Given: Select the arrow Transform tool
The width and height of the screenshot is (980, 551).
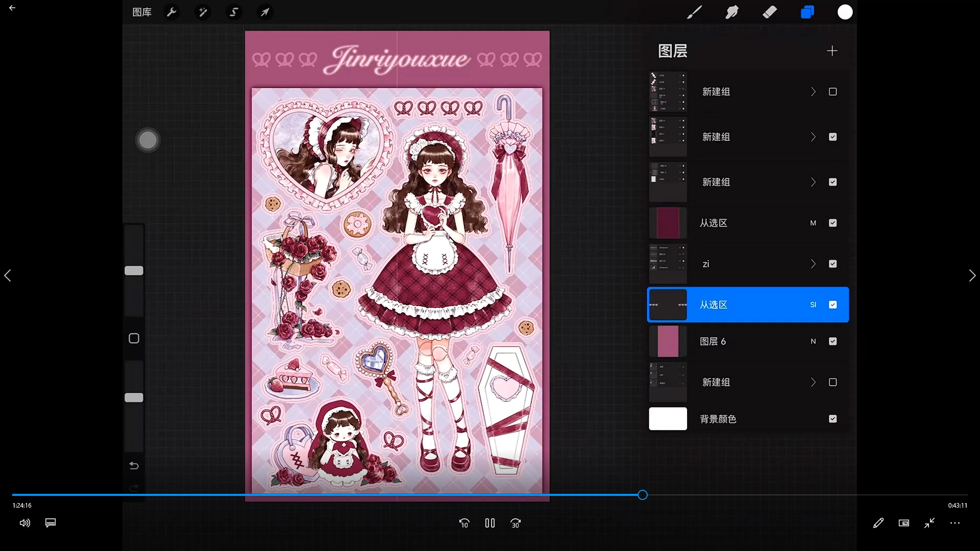Looking at the screenshot, I should [x=265, y=12].
